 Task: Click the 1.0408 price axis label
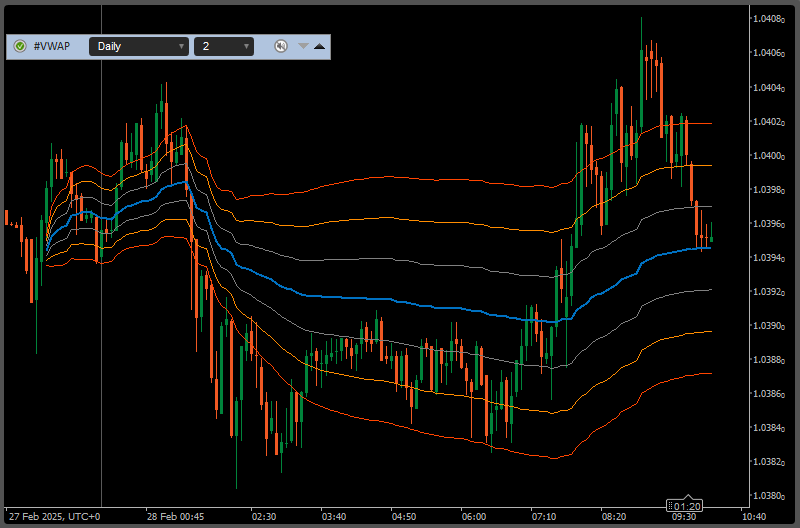[x=772, y=19]
